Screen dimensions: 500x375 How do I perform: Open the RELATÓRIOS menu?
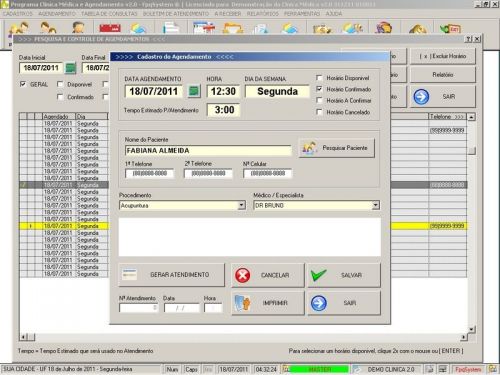pyautogui.click(x=263, y=14)
